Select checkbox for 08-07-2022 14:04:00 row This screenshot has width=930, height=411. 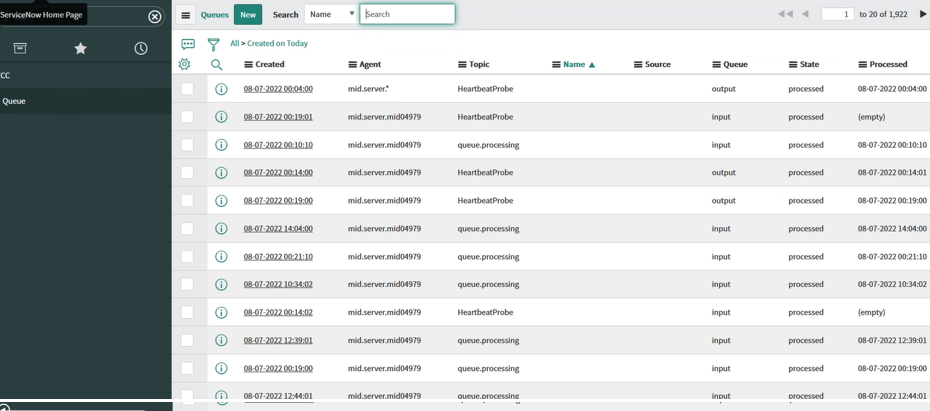pos(187,228)
